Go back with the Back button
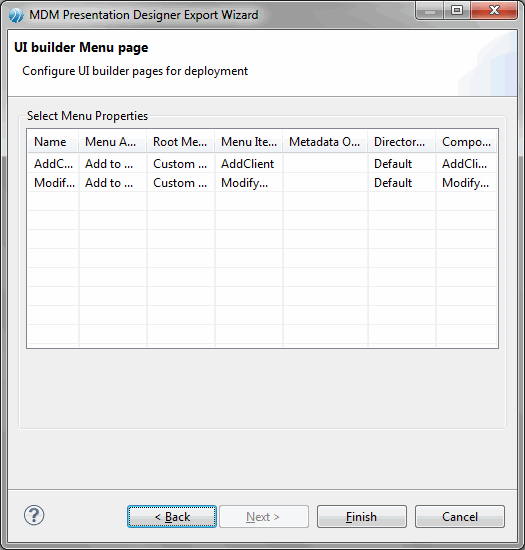Screen dimensions: 525x550 172,517
